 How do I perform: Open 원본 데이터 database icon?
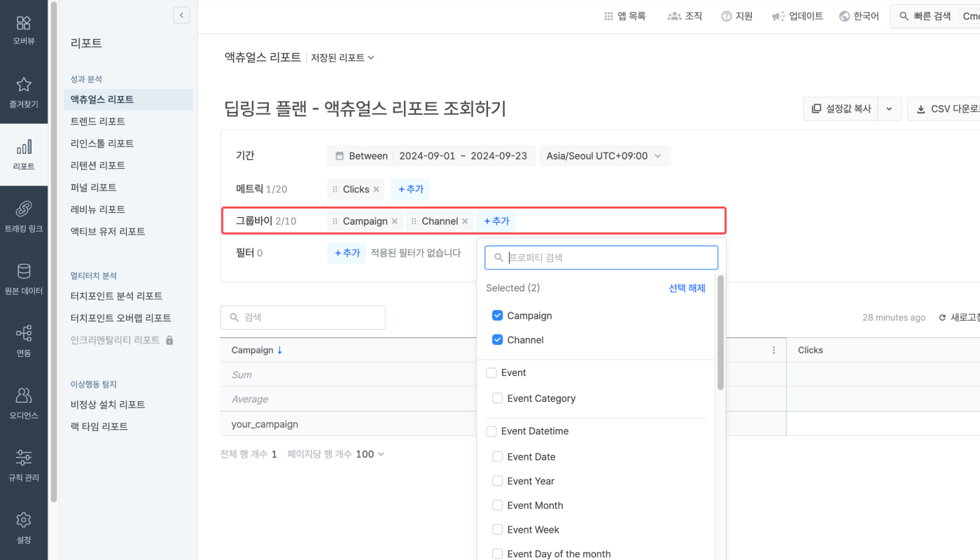(24, 271)
